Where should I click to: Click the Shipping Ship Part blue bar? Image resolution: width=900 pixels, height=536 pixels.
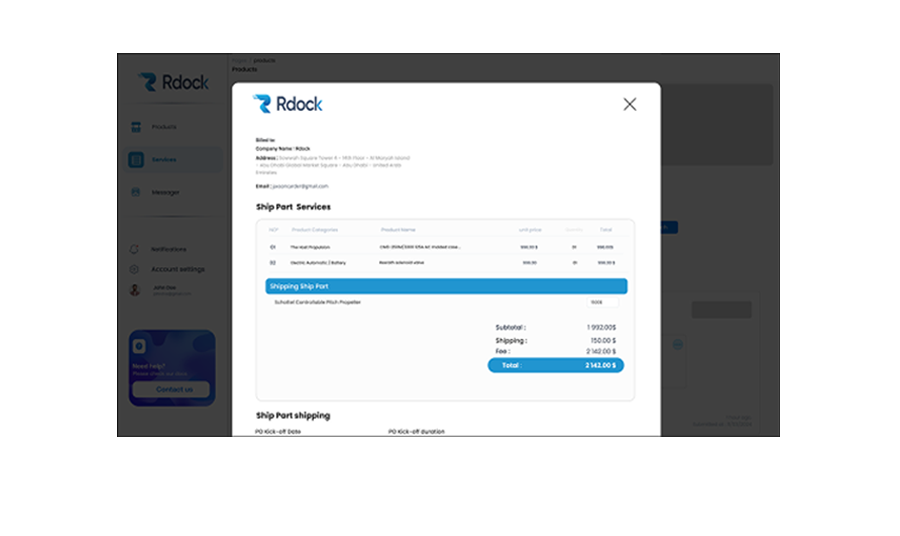tap(446, 286)
